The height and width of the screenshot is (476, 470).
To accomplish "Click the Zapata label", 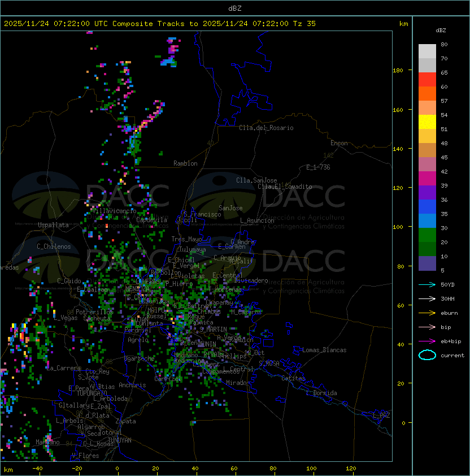I will point(125,421).
